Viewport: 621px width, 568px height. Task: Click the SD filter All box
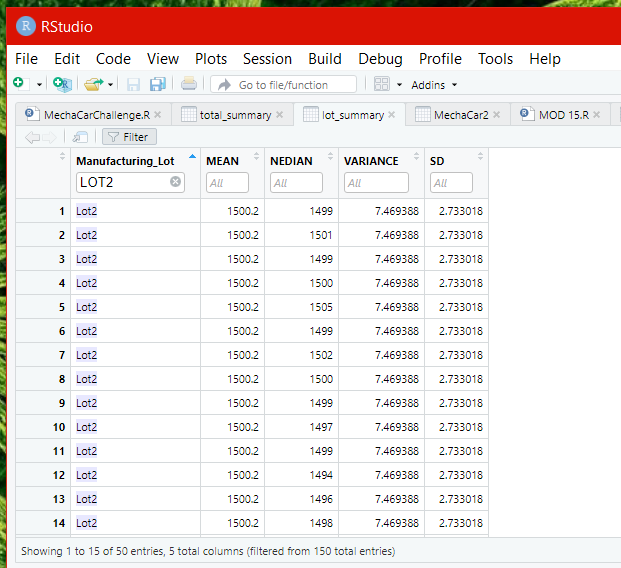(x=451, y=183)
